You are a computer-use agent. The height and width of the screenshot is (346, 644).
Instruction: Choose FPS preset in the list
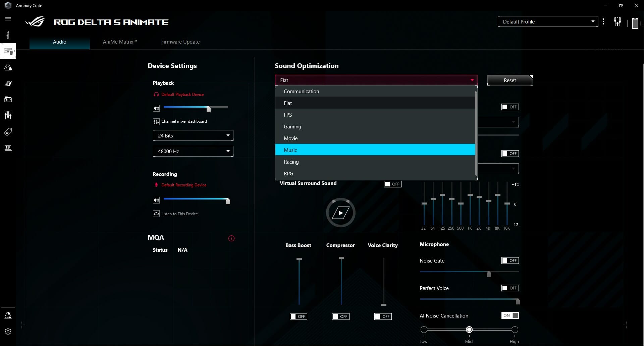coord(375,115)
